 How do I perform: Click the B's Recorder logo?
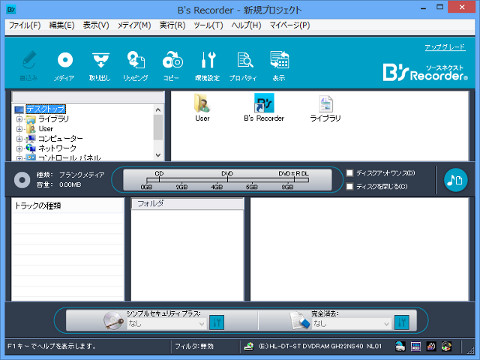coord(425,73)
